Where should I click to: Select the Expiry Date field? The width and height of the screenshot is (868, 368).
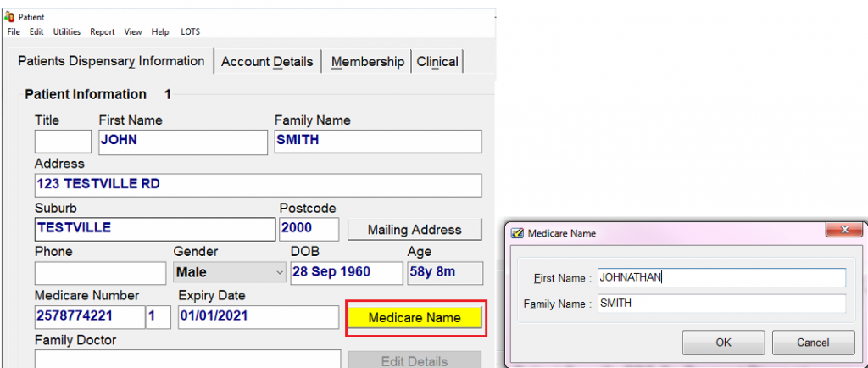coord(259,317)
